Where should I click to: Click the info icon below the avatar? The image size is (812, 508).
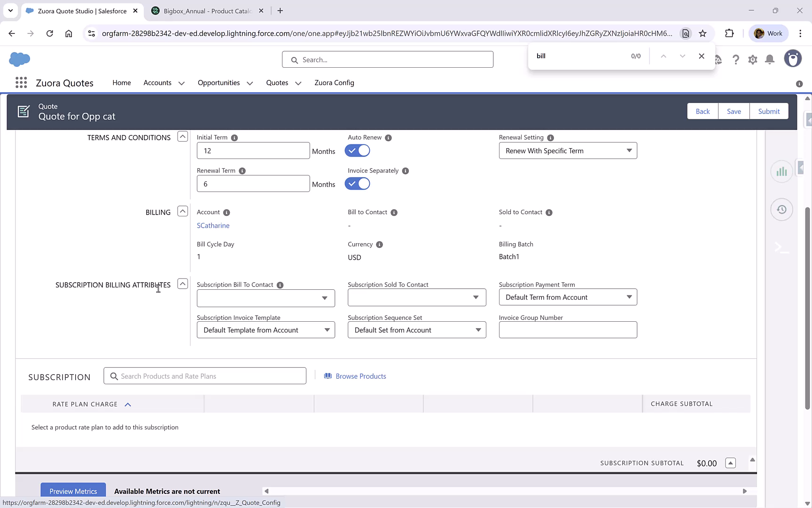tap(798, 84)
